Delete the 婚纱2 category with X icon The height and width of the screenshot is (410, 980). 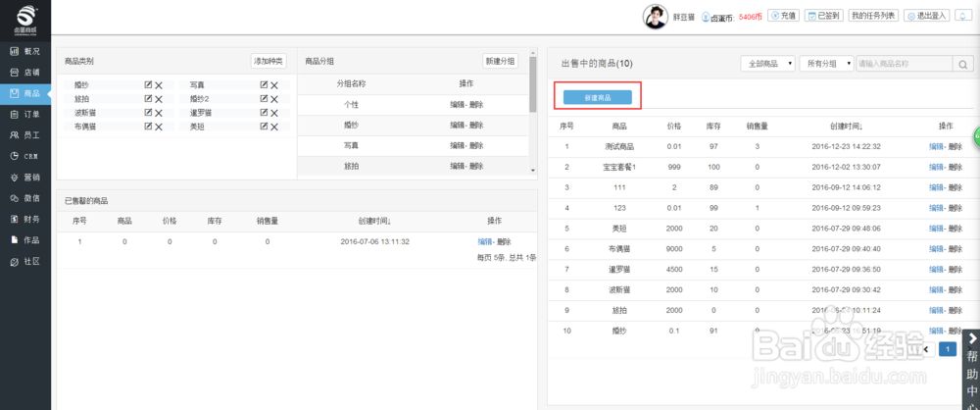tap(274, 99)
